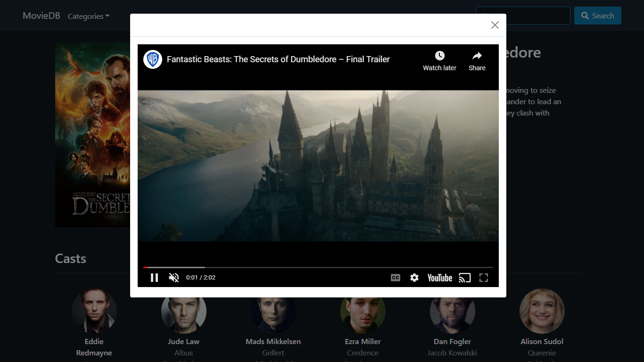
Task: Cast the video to a TV
Action: tap(465, 278)
